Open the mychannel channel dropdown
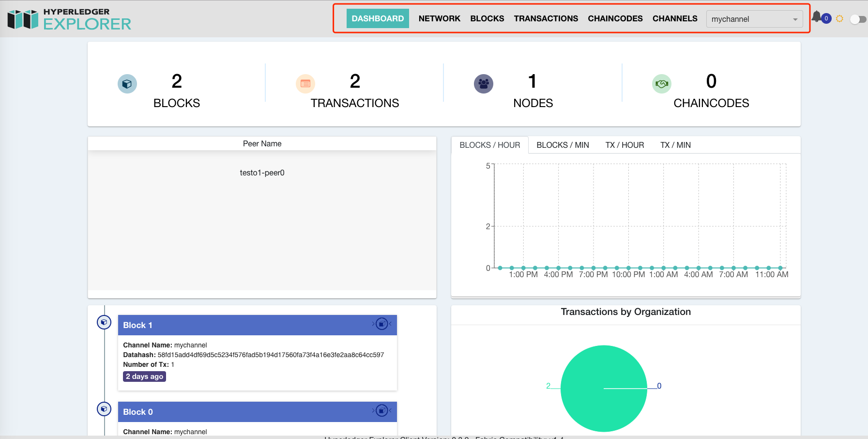 point(754,19)
